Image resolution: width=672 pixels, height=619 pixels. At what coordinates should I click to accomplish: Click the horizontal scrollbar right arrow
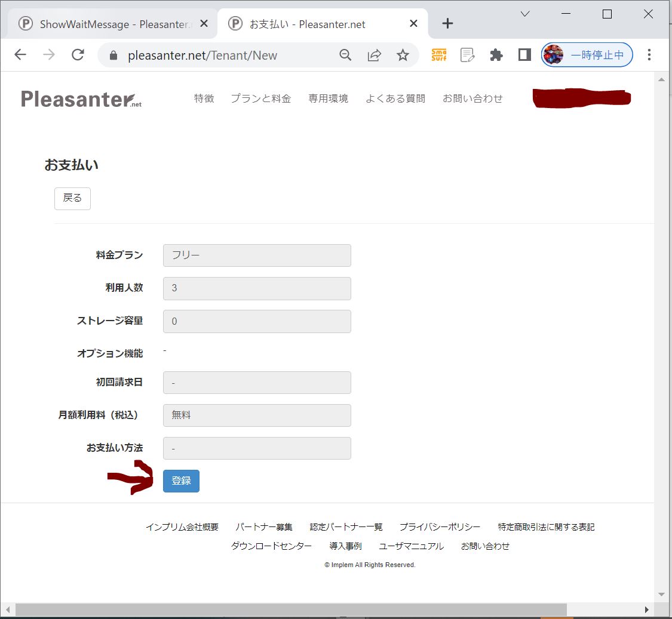point(647,609)
